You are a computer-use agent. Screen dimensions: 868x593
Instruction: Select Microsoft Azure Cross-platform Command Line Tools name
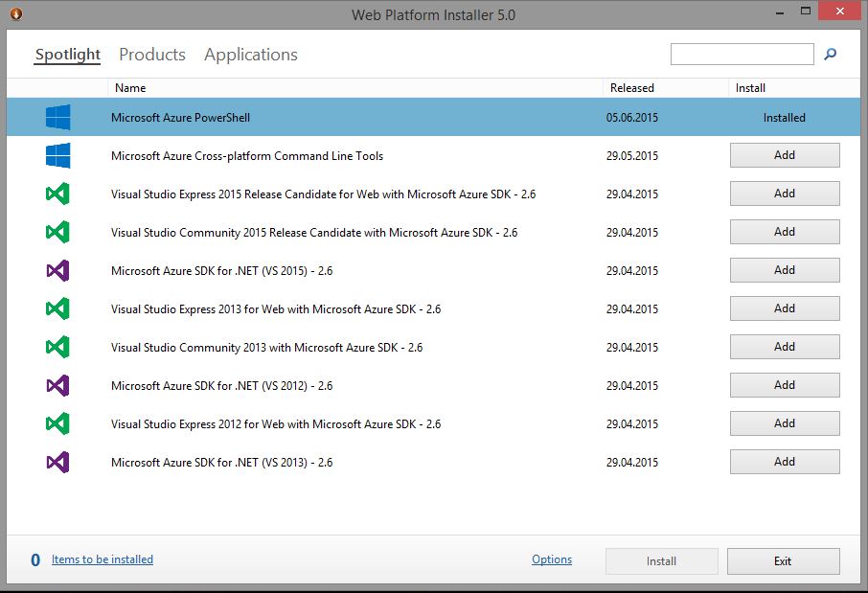[x=247, y=155]
